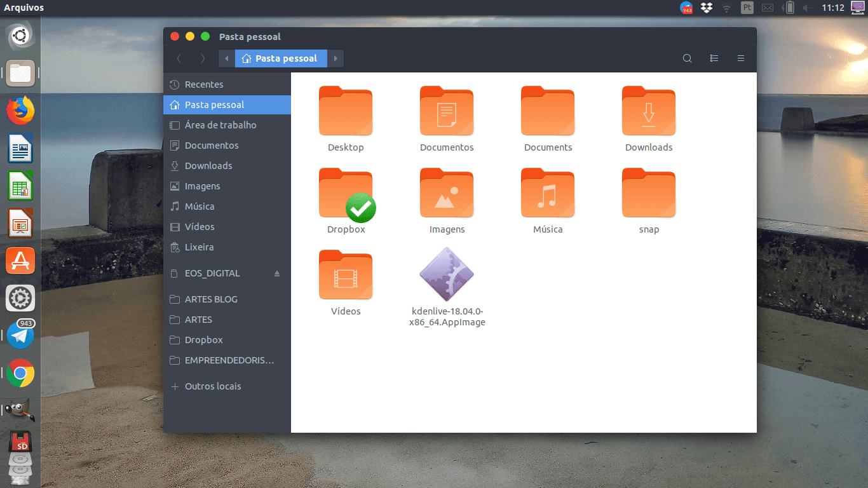Launch Telegram from the dock
The width and height of the screenshot is (868, 488).
pos(20,336)
